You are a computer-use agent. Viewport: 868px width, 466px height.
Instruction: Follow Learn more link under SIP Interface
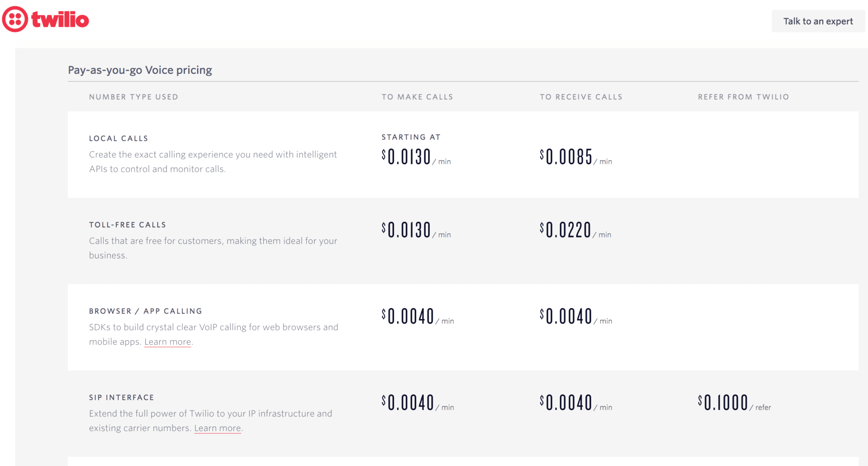pyautogui.click(x=218, y=428)
